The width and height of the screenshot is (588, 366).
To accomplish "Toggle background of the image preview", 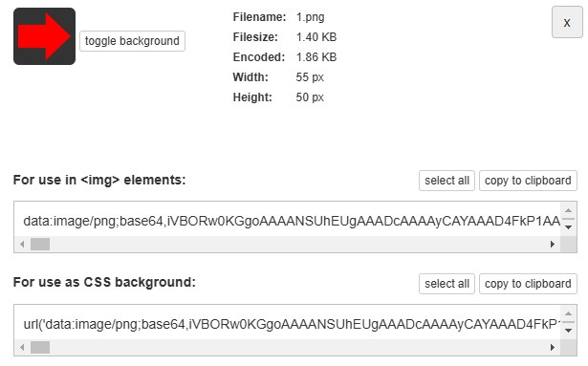I will (132, 41).
